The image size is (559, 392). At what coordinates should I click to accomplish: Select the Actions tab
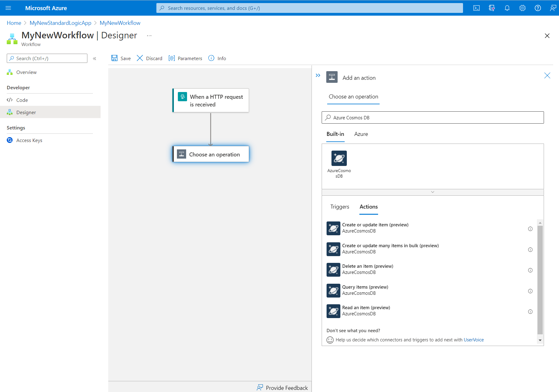tap(369, 207)
